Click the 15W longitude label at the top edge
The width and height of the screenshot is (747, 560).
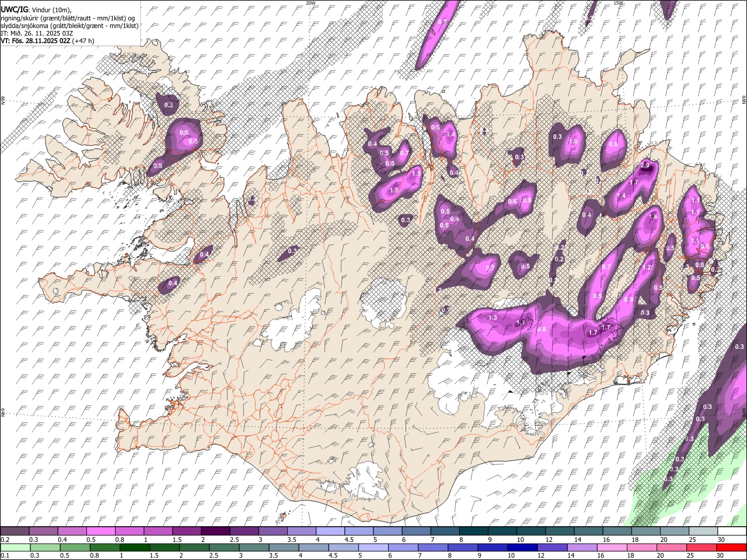[x=618, y=3]
